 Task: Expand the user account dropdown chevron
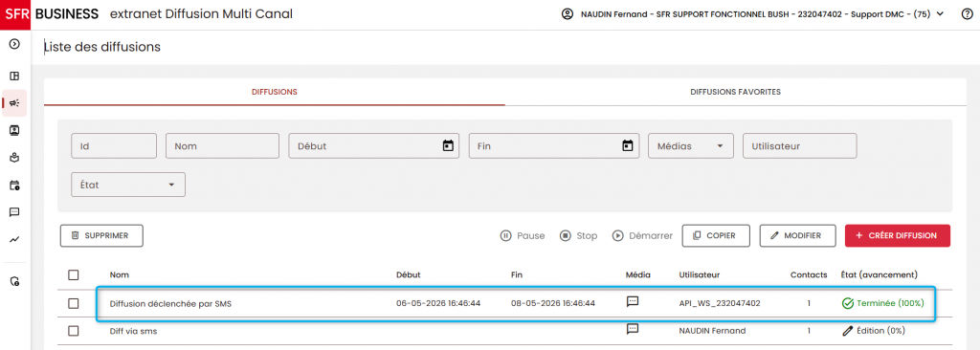click(x=940, y=13)
